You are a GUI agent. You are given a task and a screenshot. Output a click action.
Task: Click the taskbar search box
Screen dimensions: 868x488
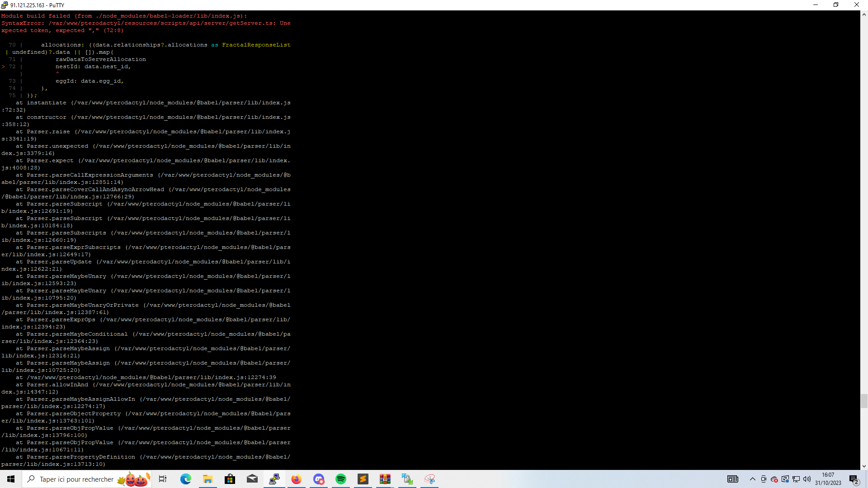tap(87, 479)
